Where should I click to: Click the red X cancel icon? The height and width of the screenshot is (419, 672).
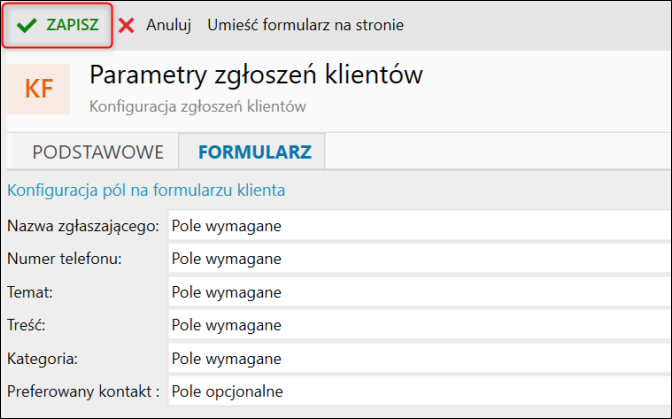[x=126, y=25]
